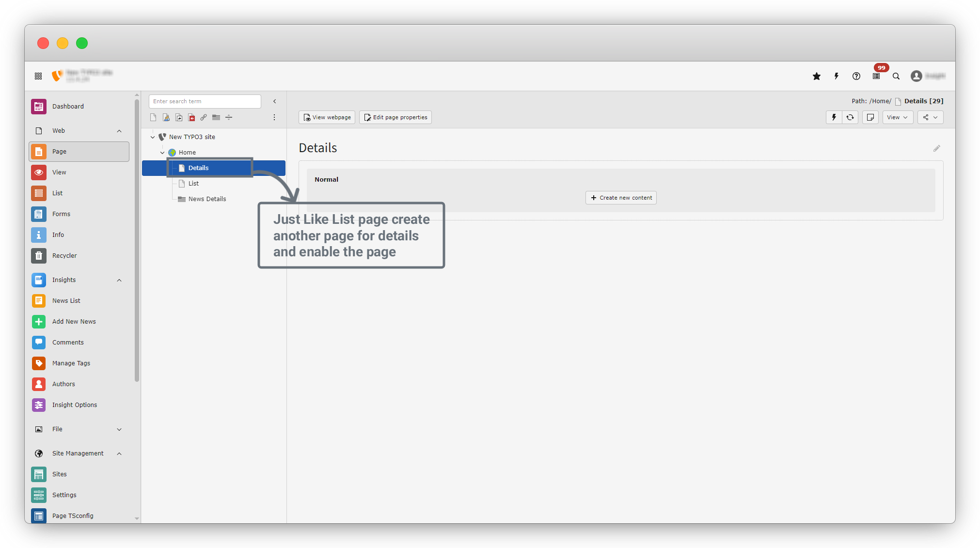Open the help question mark icon
980x548 pixels.
click(x=856, y=76)
